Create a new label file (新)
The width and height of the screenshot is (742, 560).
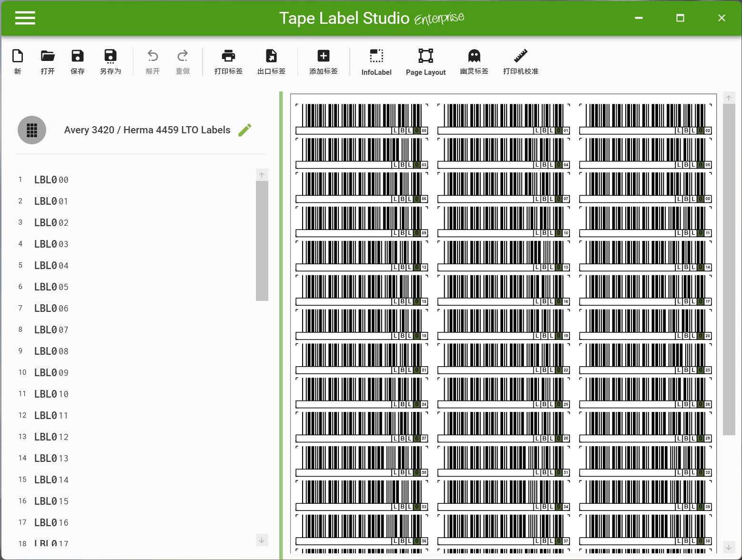[18, 62]
